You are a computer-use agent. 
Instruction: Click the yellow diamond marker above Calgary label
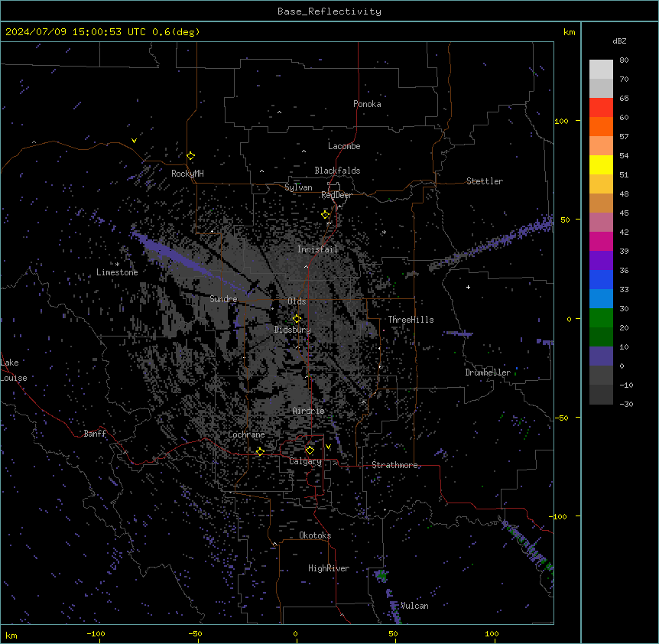coord(310,450)
